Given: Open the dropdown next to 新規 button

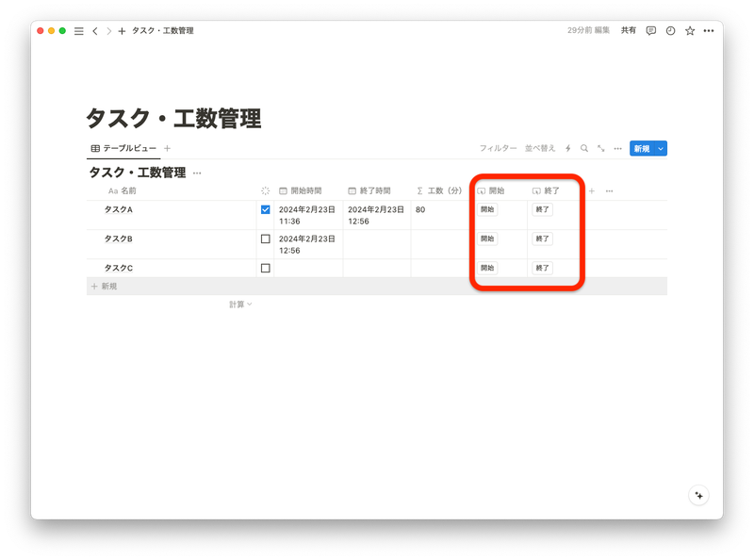Looking at the screenshot, I should pos(660,148).
